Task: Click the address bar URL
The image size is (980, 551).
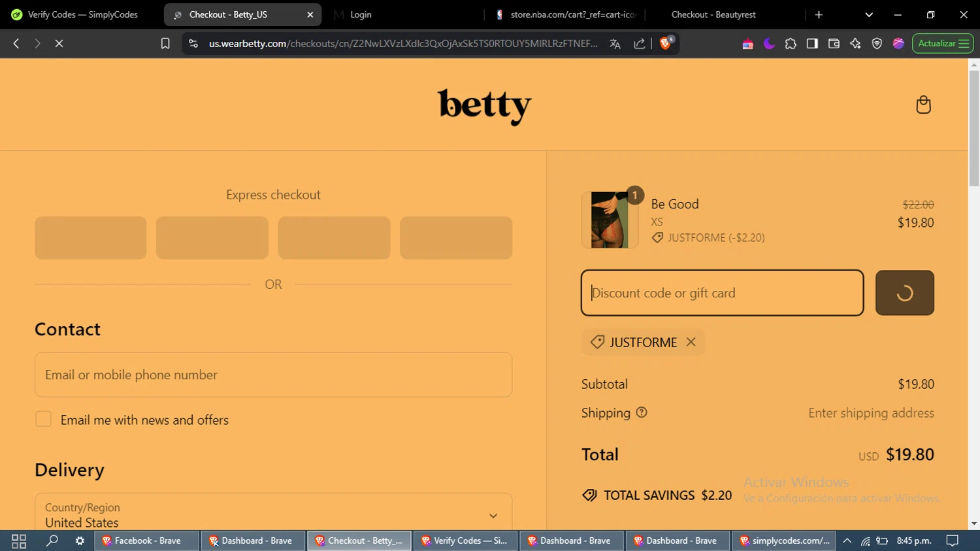Action: pyautogui.click(x=403, y=43)
